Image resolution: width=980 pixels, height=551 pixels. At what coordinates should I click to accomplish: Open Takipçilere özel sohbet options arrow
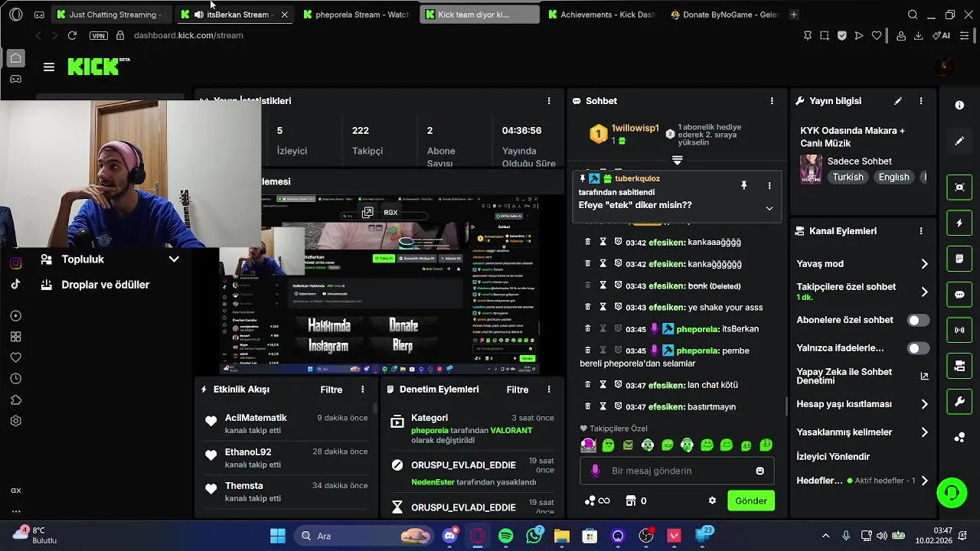pyautogui.click(x=924, y=292)
